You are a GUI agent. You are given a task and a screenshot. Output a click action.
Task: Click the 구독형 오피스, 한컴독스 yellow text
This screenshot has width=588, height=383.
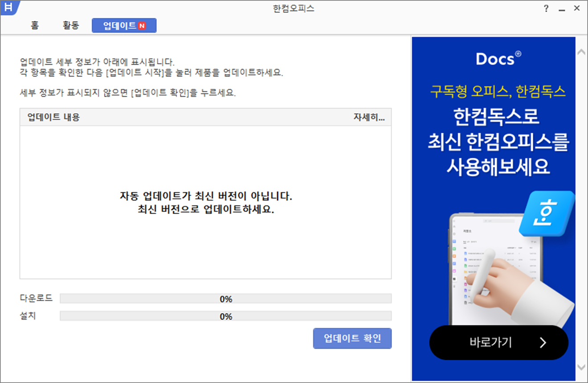click(498, 92)
